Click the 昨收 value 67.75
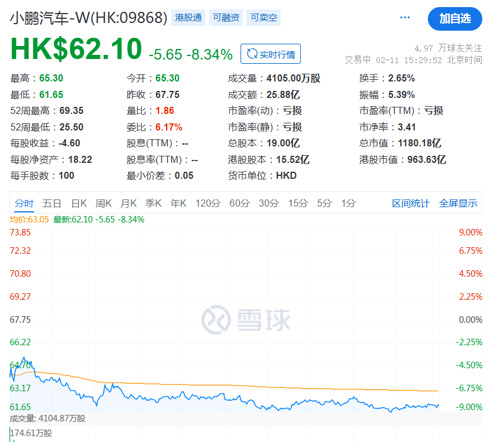The width and height of the screenshot is (500, 442). tap(167, 95)
